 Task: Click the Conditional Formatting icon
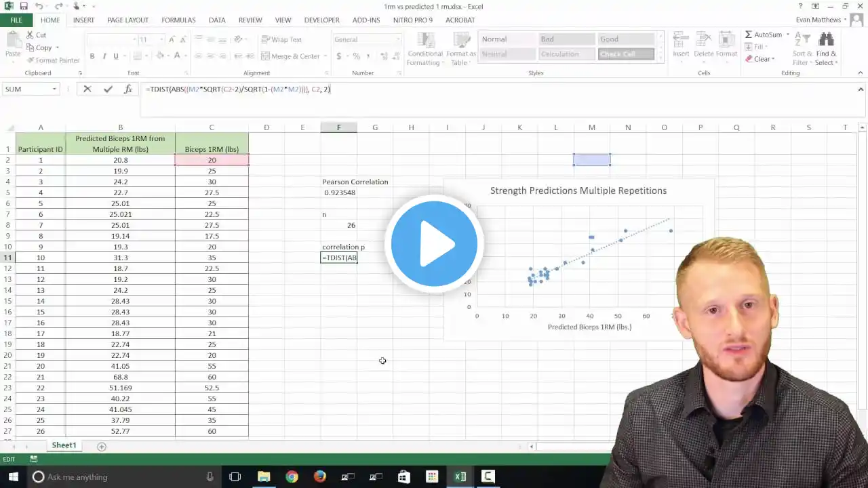click(x=425, y=39)
